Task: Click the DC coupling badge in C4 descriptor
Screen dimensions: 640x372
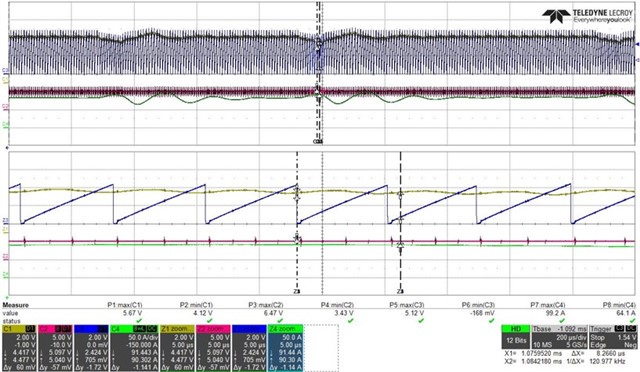Action: point(152,329)
